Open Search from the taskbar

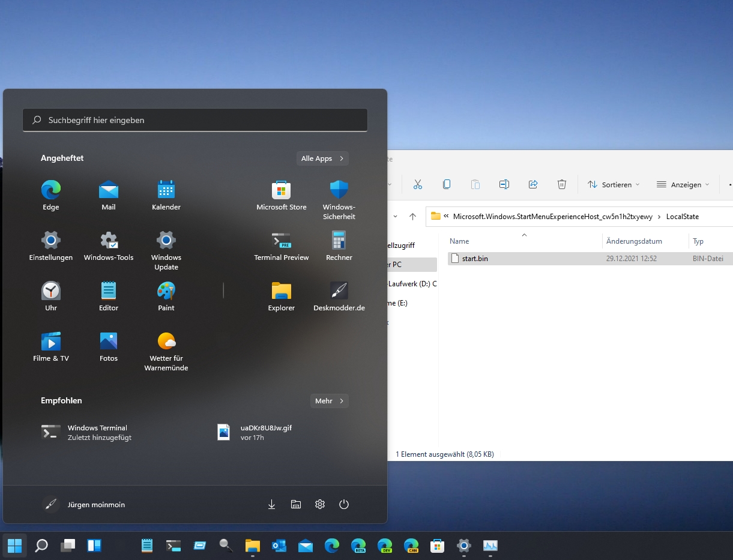point(41,546)
